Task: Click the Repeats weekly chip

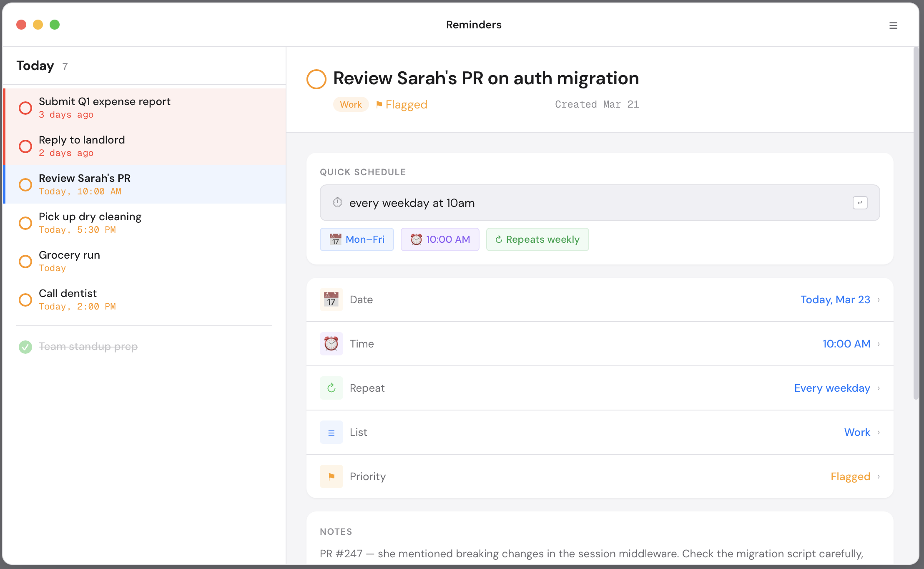Action: pos(537,239)
